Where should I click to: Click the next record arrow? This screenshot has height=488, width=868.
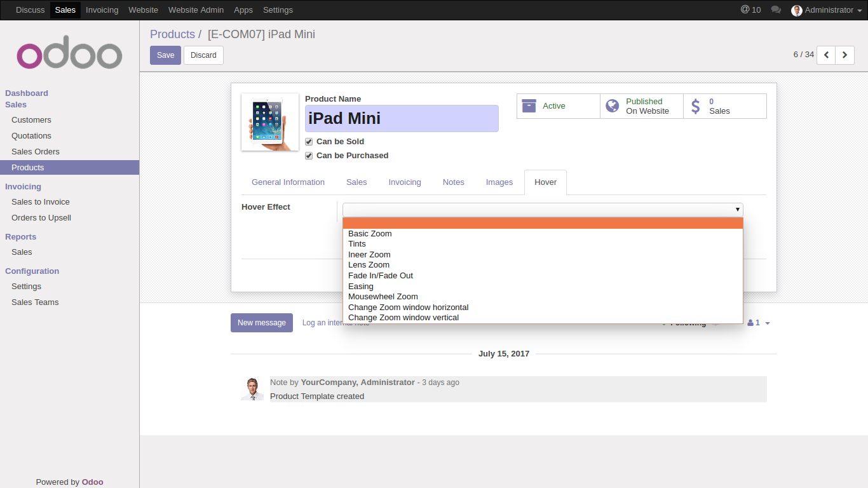(x=844, y=55)
